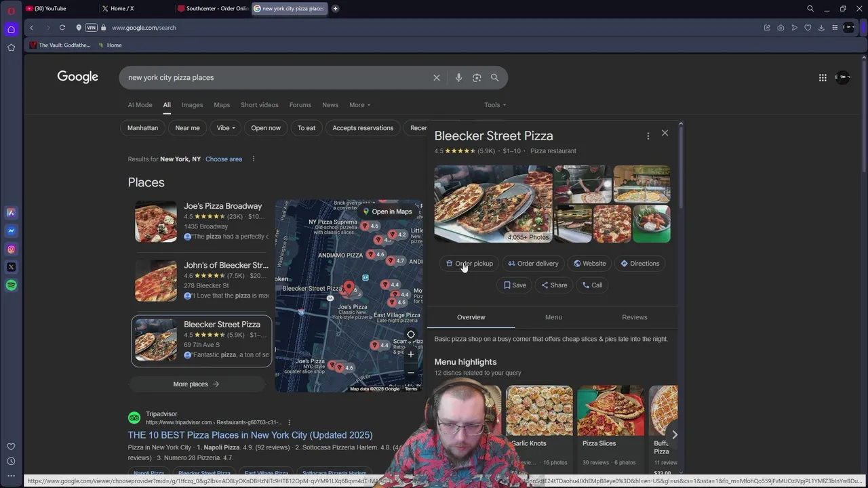868x488 pixels.
Task: Open sidebar three-dot more options
Action: [x=11, y=476]
